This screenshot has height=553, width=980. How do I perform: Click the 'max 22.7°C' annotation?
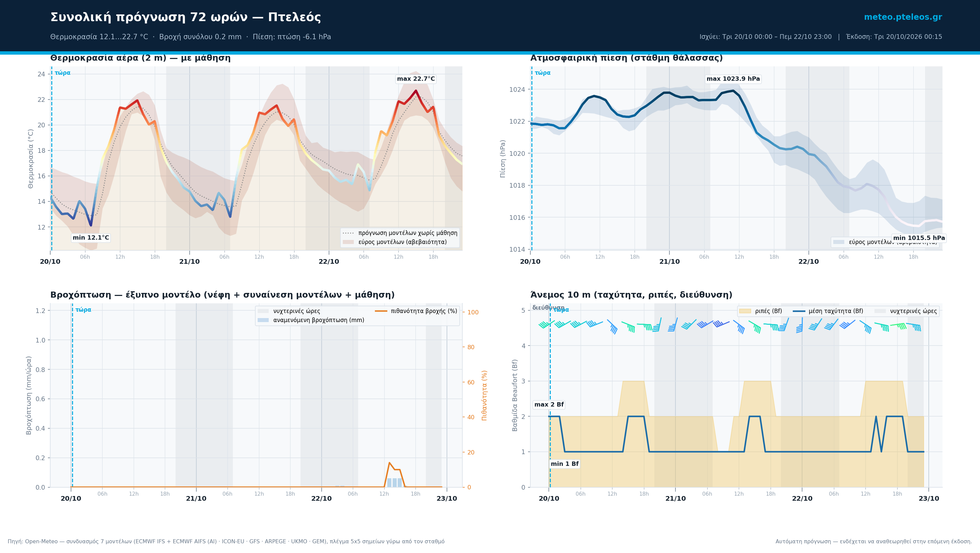click(416, 79)
